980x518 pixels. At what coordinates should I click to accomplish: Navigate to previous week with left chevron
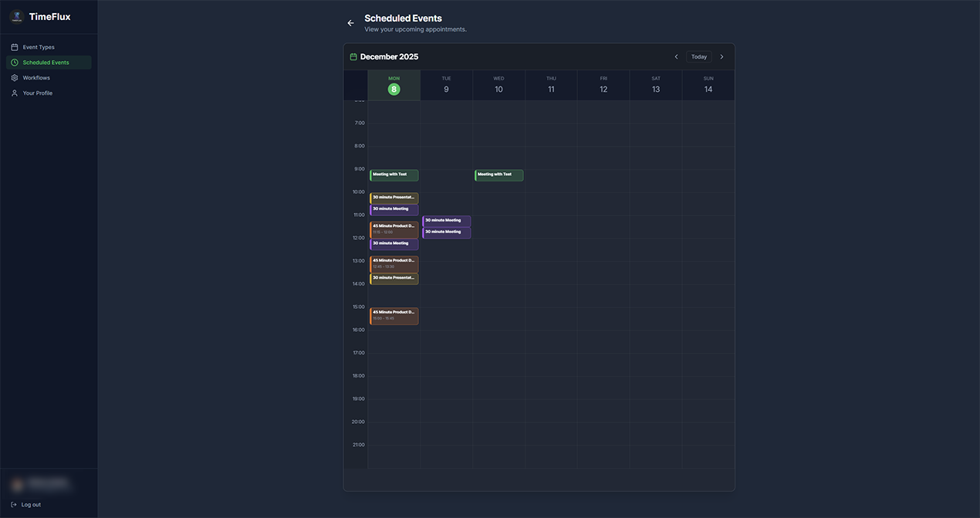tap(676, 56)
